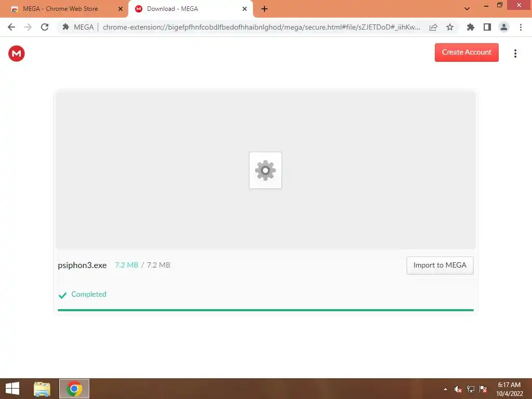Click the Import to MEGA button

pos(440,265)
